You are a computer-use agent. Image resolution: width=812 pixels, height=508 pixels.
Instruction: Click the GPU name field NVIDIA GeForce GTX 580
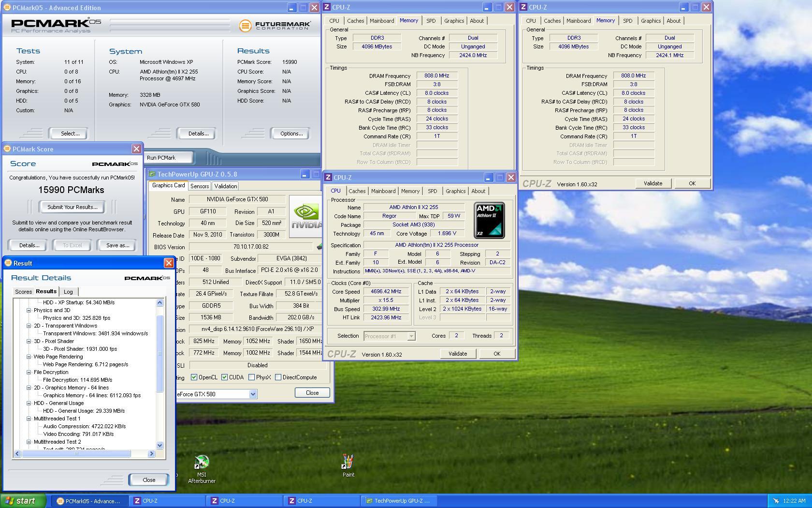coord(237,199)
